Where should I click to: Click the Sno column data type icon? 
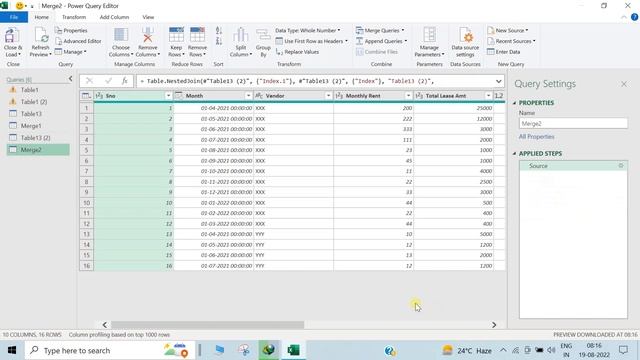(x=99, y=96)
